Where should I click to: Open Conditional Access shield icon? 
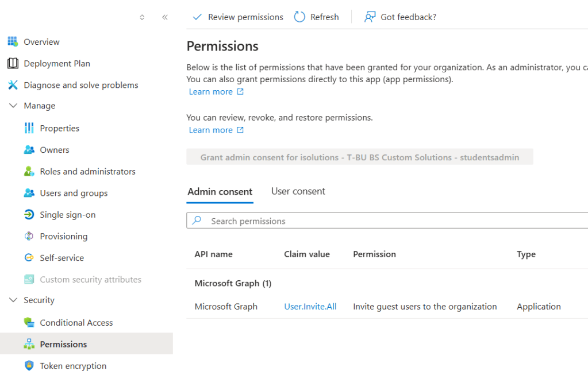click(29, 323)
